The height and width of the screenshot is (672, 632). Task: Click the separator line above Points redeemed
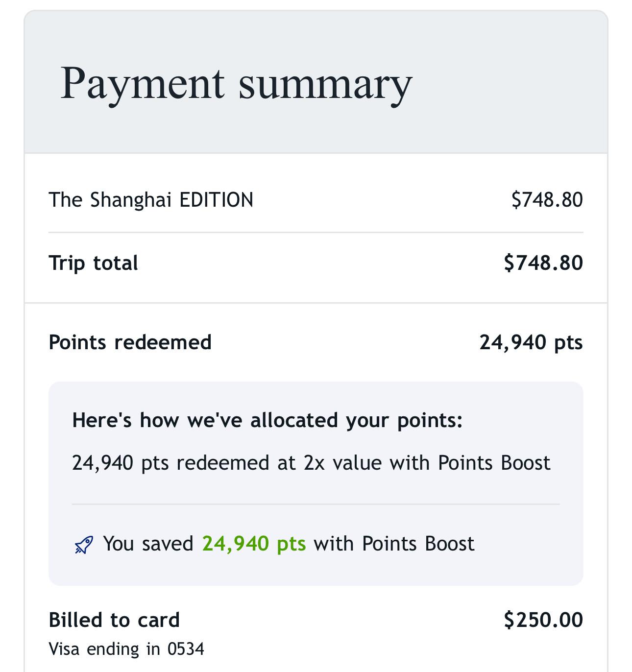(316, 303)
